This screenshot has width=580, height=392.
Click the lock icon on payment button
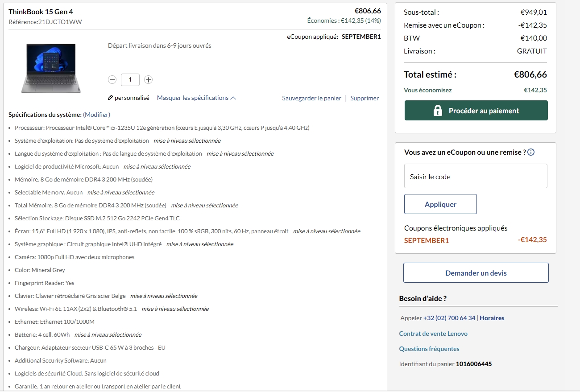point(438,111)
